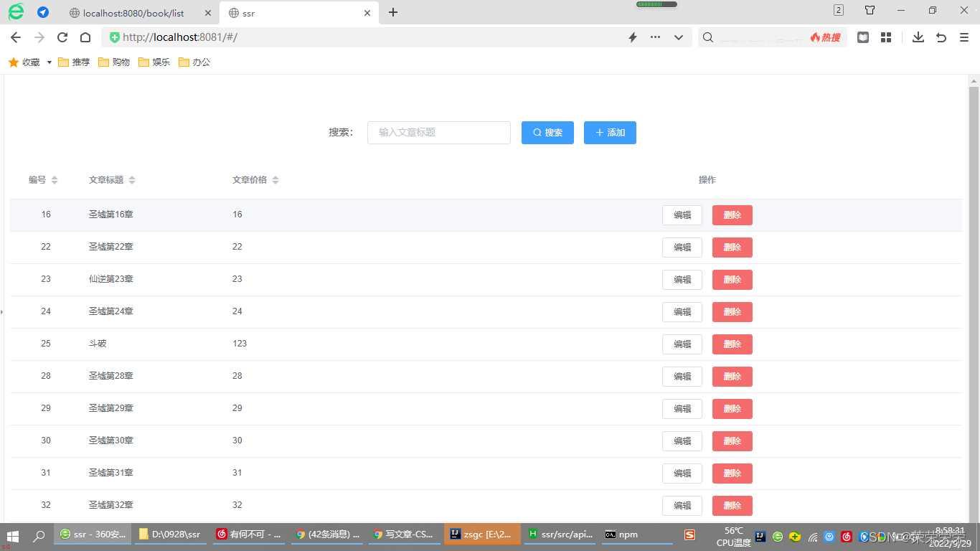Click the undo closed-tab arrow icon
Viewport: 980px width, 551px height.
click(x=941, y=37)
